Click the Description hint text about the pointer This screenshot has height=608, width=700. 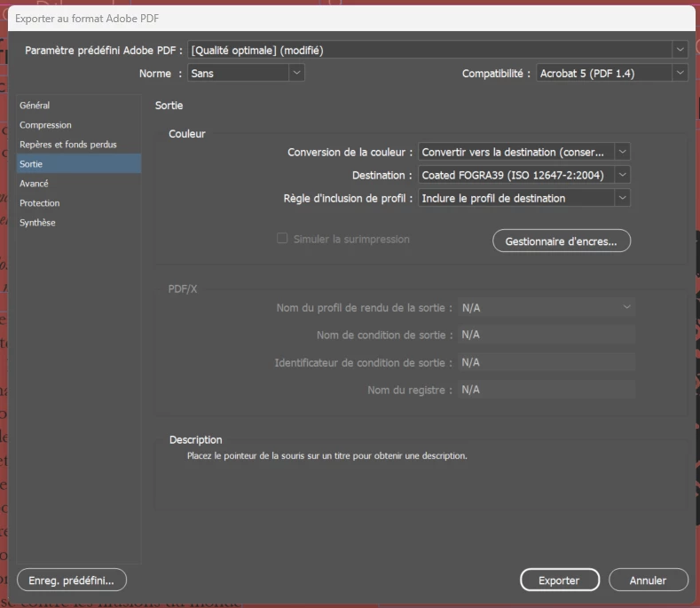coord(327,455)
